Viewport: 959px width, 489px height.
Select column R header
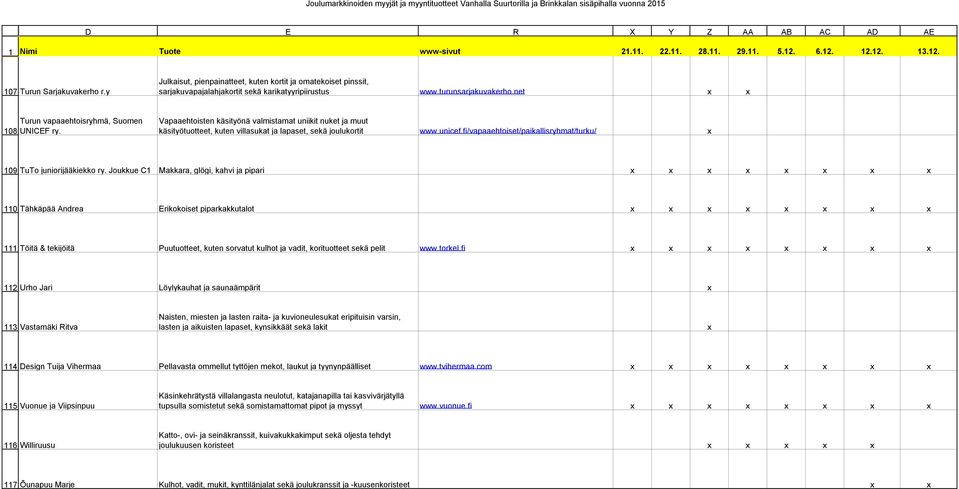tap(516, 31)
